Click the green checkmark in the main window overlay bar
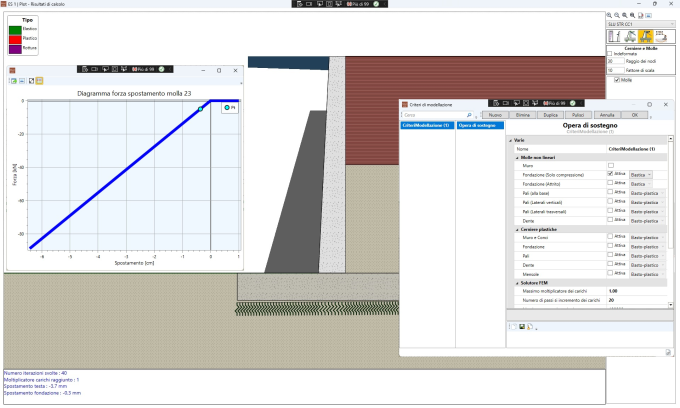 376,4
